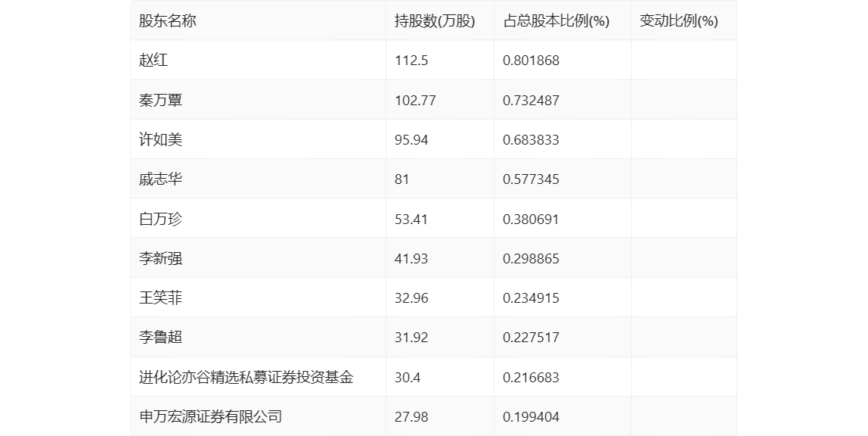Click shares value 112.5

(411, 61)
